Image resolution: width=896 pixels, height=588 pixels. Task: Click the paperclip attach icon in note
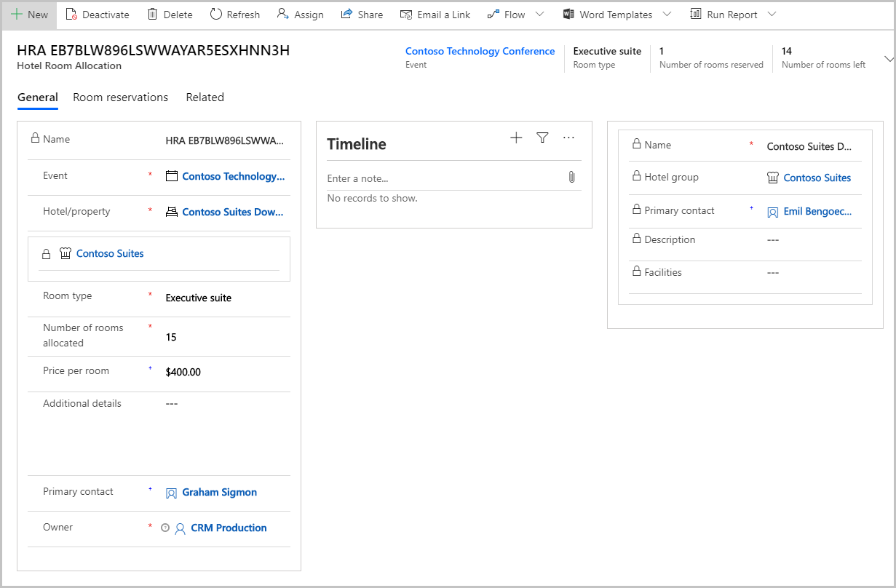coord(571,177)
